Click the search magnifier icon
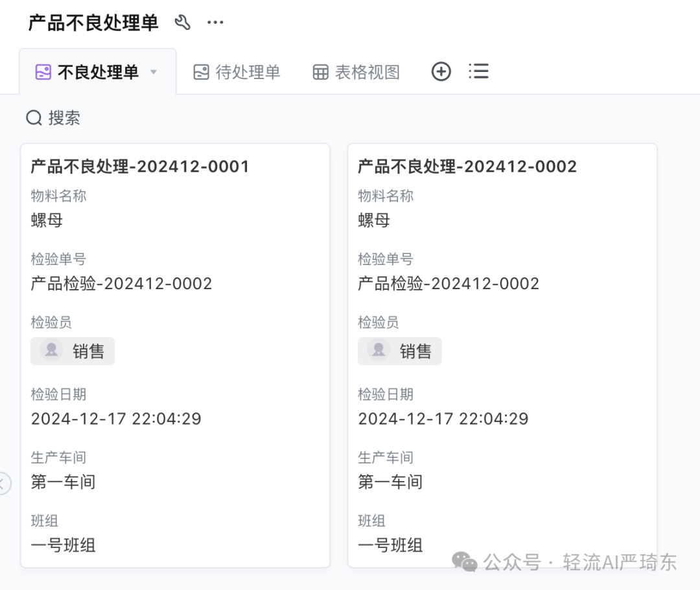The image size is (700, 590). coord(33,117)
